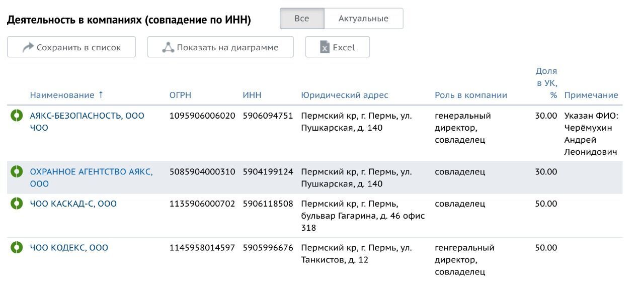Viewport: 644px width, 291px height.
Task: Switch filter to Актуальные
Action: pyautogui.click(x=363, y=19)
